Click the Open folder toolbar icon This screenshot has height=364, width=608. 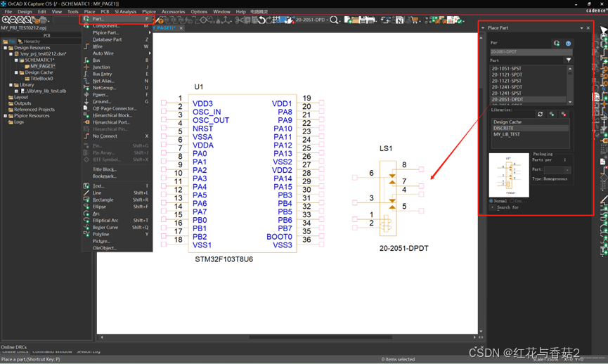355,20
